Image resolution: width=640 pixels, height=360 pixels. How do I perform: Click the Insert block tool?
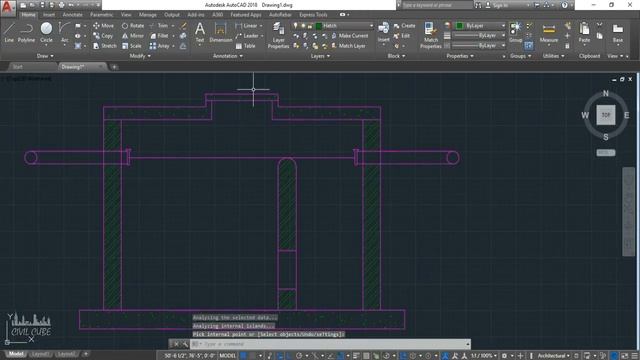(383, 33)
